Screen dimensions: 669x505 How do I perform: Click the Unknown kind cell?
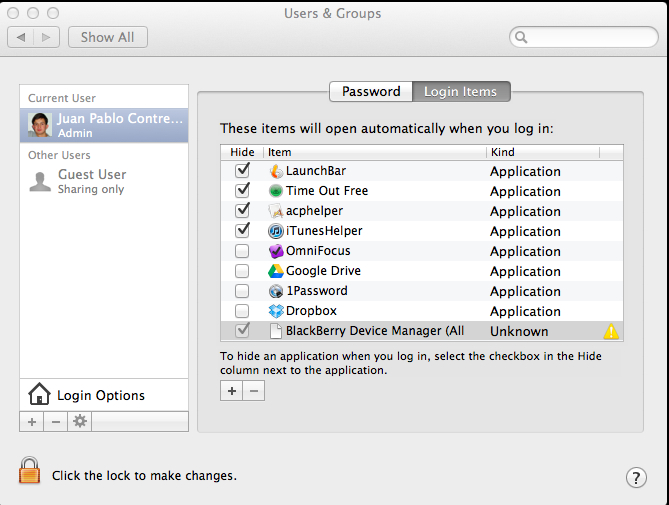coord(519,331)
